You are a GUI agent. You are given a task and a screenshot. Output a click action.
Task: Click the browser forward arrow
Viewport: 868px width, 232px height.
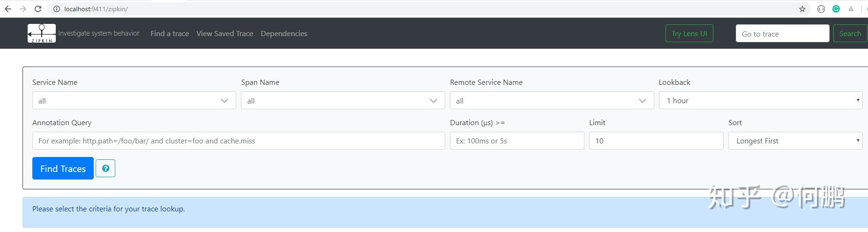pyautogui.click(x=23, y=9)
